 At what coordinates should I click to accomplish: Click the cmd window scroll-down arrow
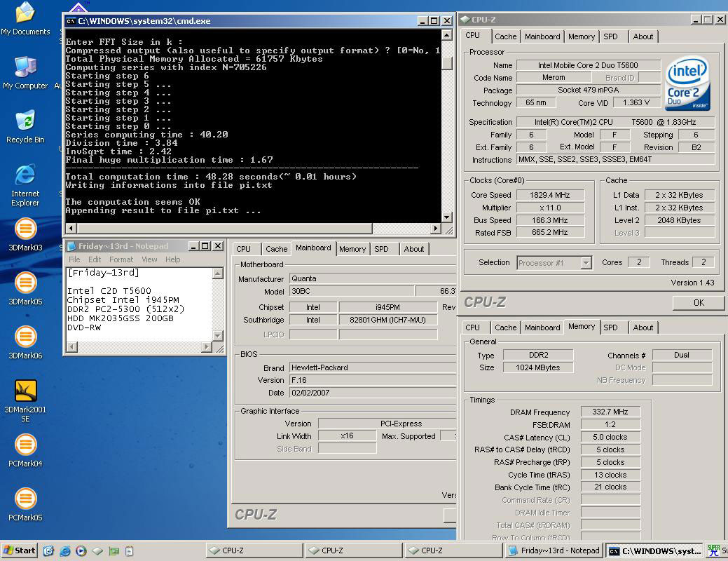point(446,217)
